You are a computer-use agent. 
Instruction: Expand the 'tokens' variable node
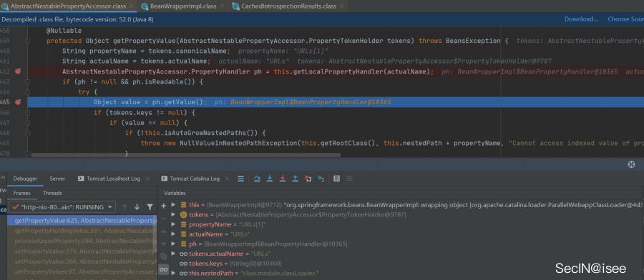pyautogui.click(x=173, y=214)
